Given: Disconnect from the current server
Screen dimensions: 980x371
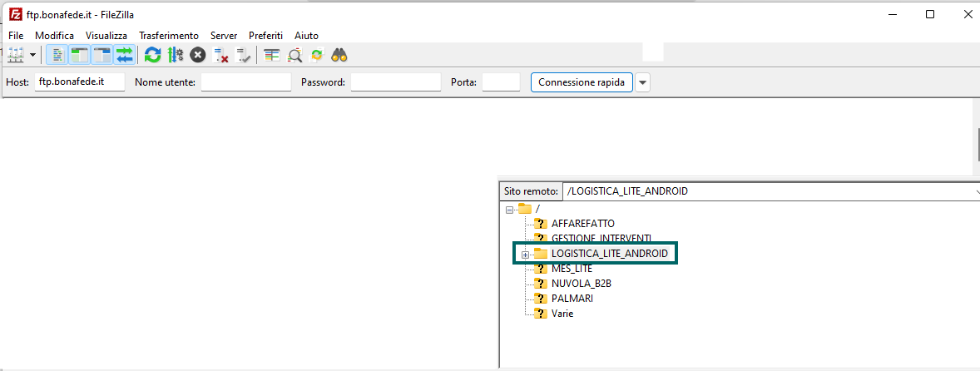Looking at the screenshot, I should point(220,55).
